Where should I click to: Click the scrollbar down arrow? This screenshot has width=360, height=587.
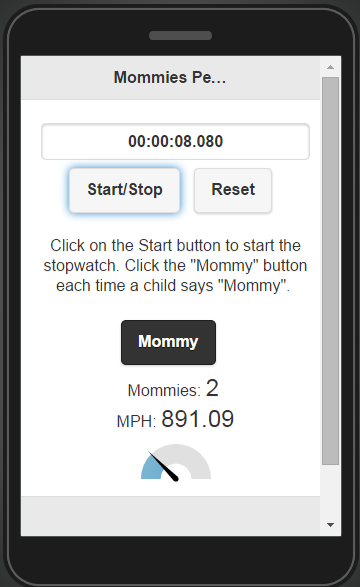330,525
